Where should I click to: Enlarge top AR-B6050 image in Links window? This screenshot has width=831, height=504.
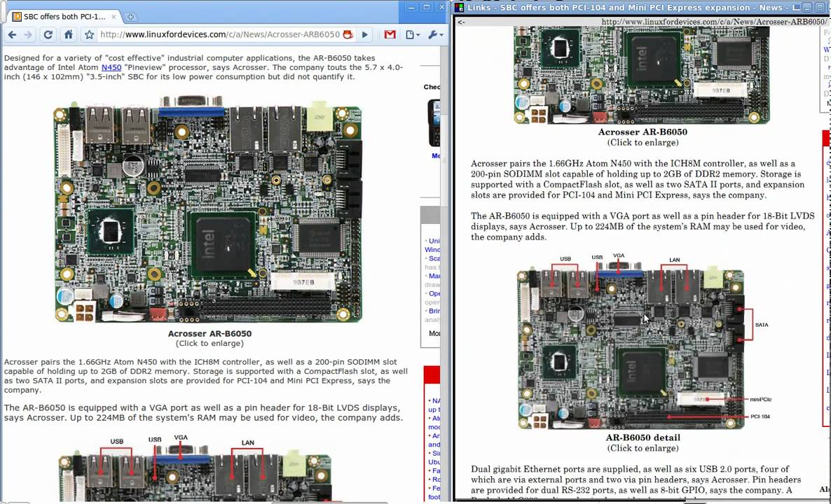coord(642,76)
